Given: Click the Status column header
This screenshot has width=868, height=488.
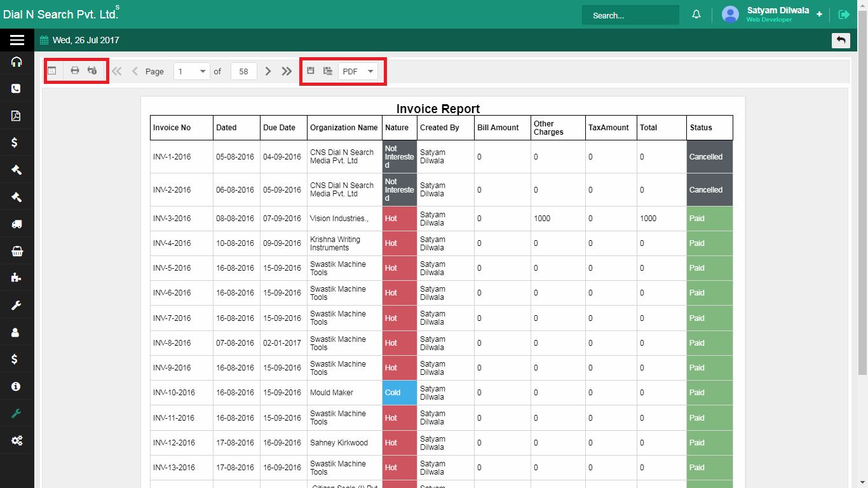Looking at the screenshot, I should (x=710, y=128).
